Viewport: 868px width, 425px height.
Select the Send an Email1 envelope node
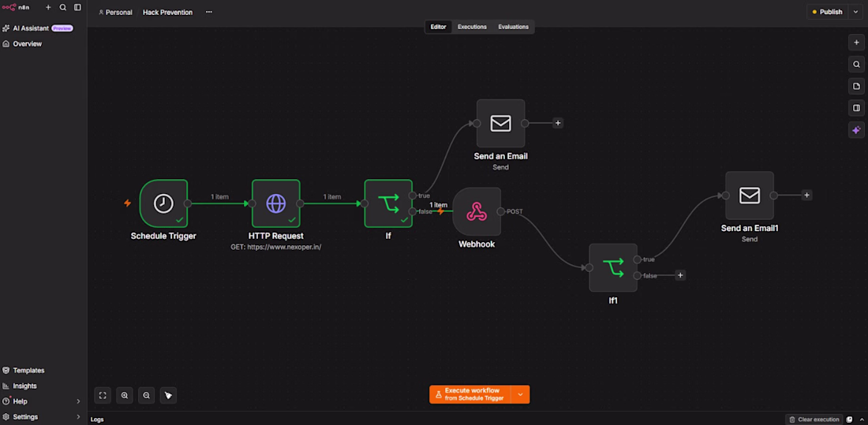750,196
